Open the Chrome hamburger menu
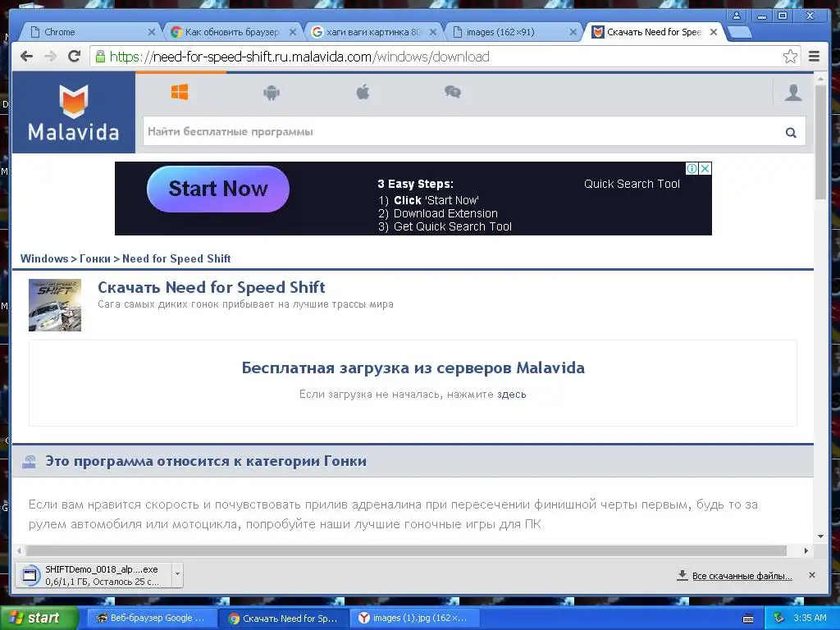The image size is (840, 630). tap(814, 57)
